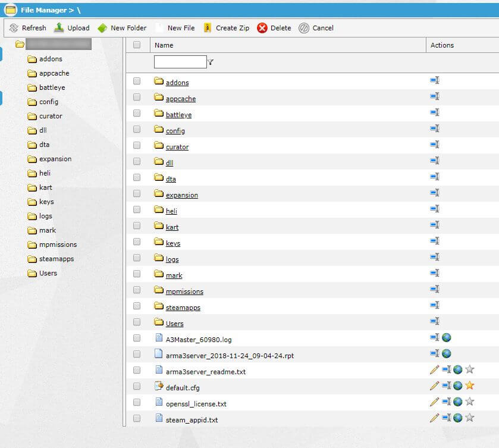Click the pencil icon for openssl_license.txt

[x=434, y=402]
